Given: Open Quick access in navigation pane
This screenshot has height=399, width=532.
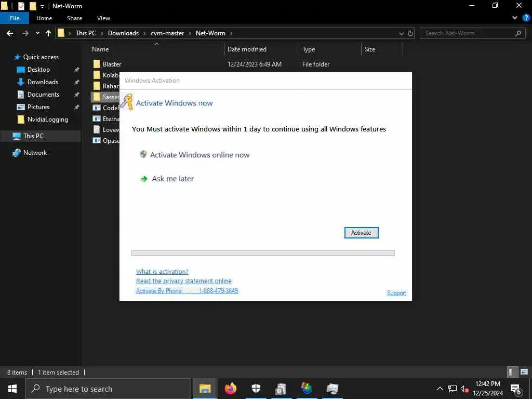Looking at the screenshot, I should (41, 57).
